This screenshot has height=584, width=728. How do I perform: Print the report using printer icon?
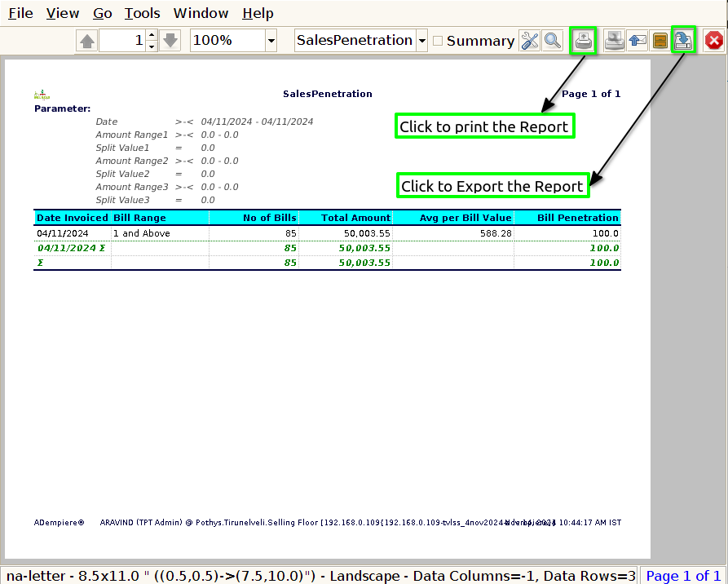(x=583, y=41)
